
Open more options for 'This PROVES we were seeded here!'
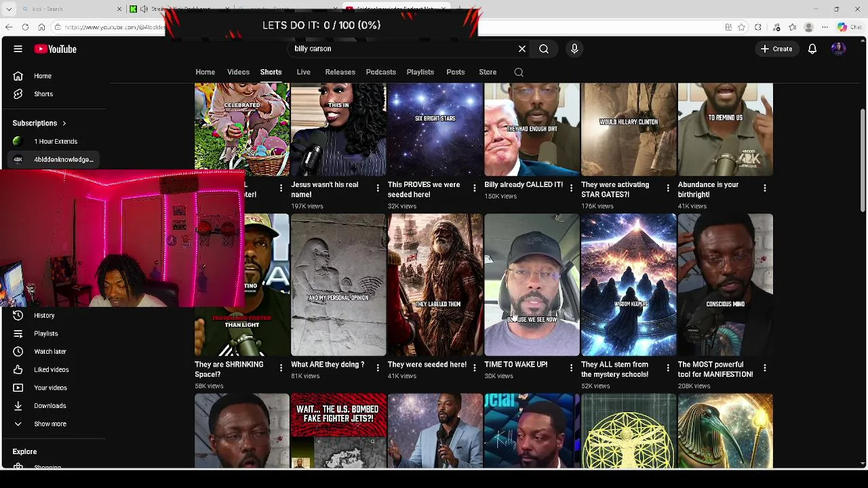(x=474, y=188)
